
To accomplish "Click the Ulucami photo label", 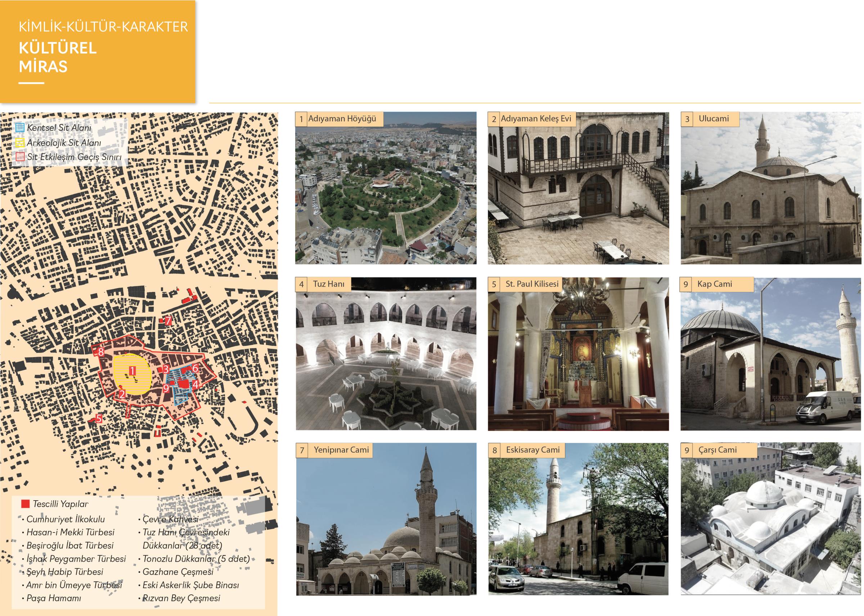I will point(713,119).
